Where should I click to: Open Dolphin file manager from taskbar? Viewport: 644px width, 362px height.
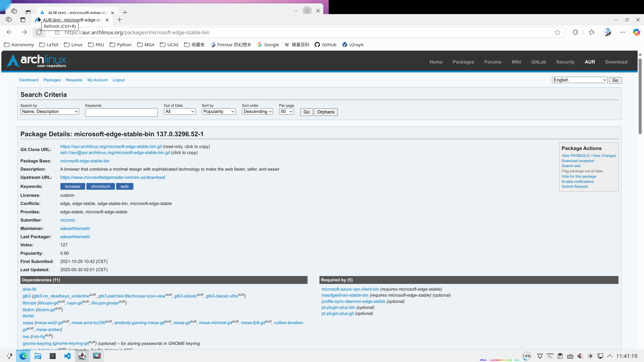(38, 356)
